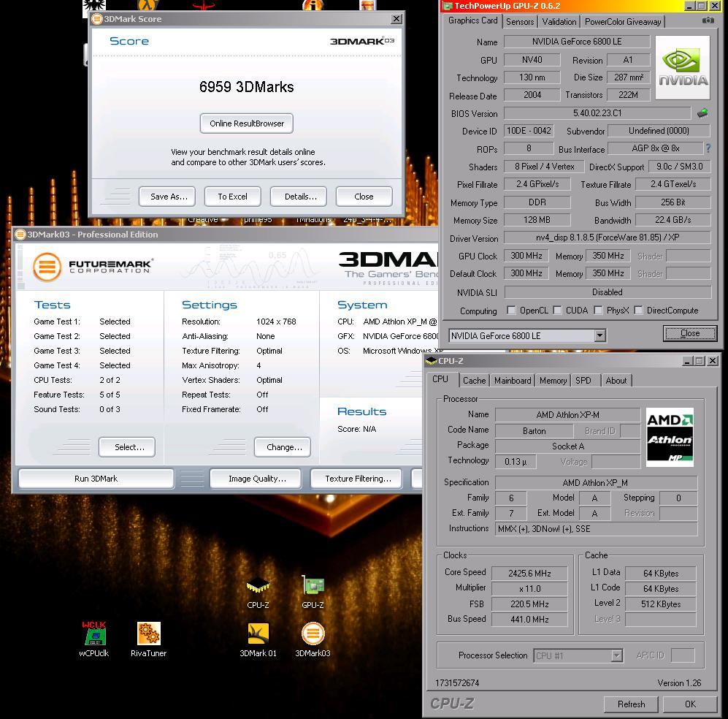The image size is (728, 719).
Task: Click the Multiplier x 11.0 value
Action: tap(529, 588)
